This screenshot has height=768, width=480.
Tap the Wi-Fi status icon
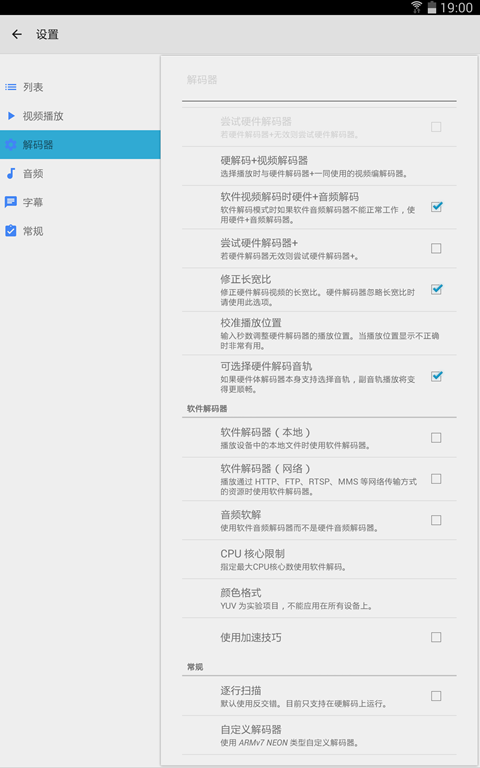coord(417,7)
